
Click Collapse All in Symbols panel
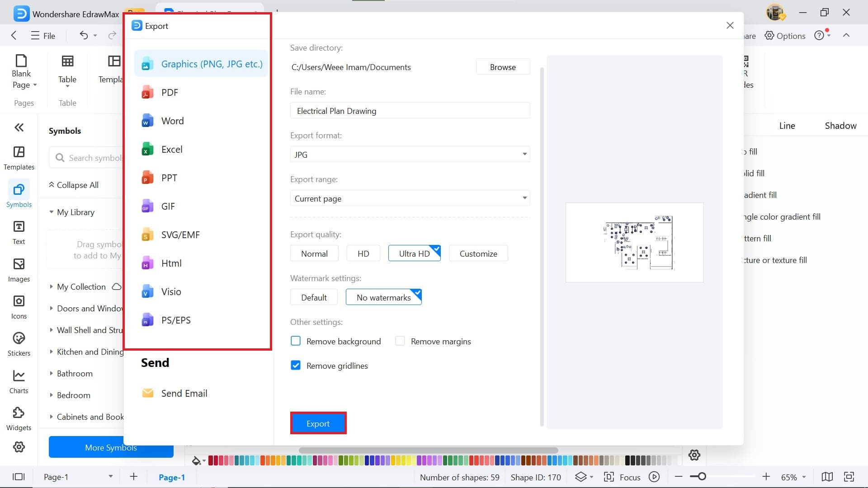pos(74,185)
